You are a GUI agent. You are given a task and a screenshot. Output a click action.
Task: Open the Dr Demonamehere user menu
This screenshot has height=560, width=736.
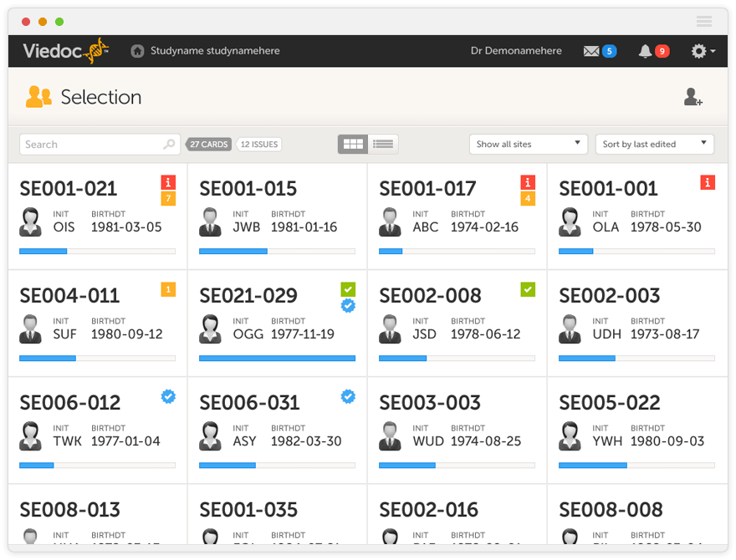(516, 51)
